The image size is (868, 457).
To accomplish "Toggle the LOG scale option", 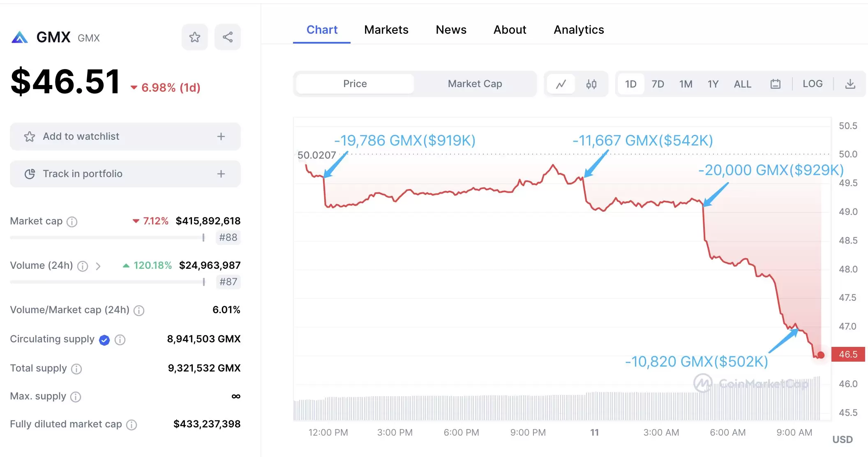I will pos(813,84).
